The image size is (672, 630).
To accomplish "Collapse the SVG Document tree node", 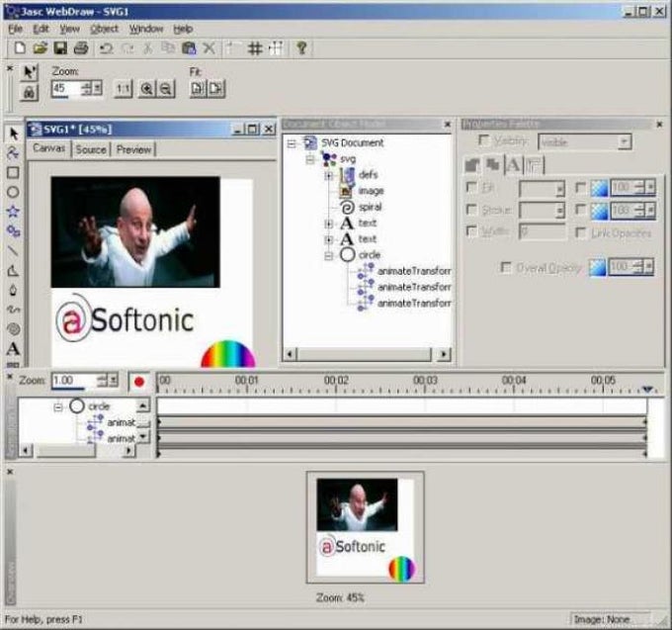I will click(x=292, y=143).
